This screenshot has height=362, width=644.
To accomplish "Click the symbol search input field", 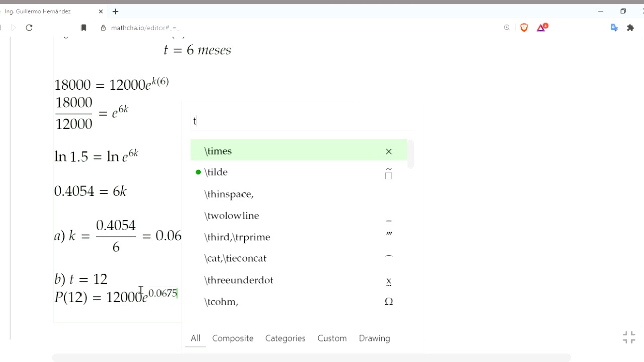I will click(302, 121).
